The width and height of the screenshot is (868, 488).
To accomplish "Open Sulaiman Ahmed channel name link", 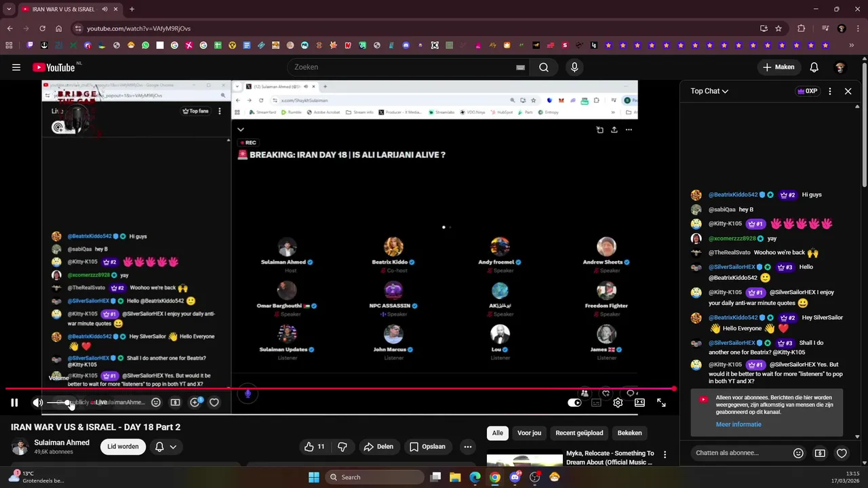I will pyautogui.click(x=62, y=443).
